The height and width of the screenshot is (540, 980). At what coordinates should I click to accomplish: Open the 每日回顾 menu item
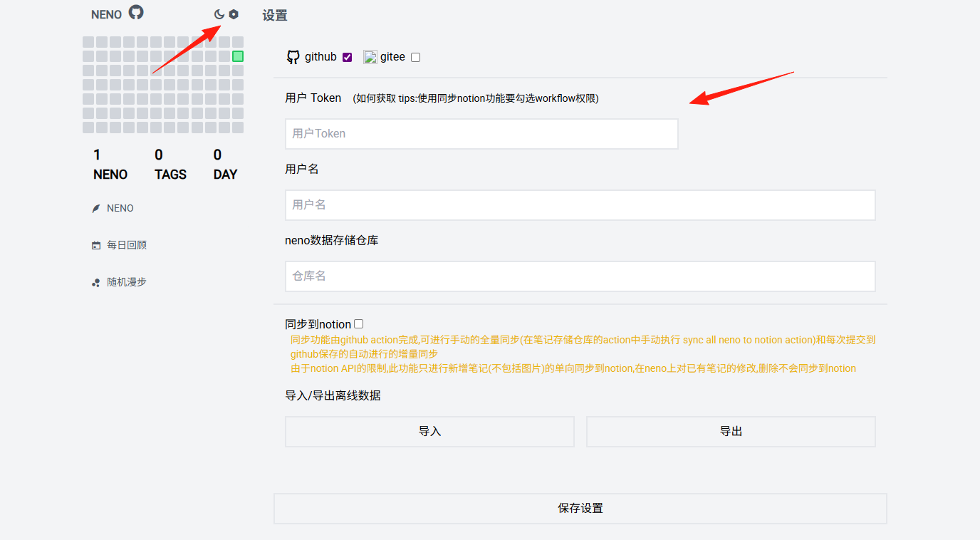[127, 245]
